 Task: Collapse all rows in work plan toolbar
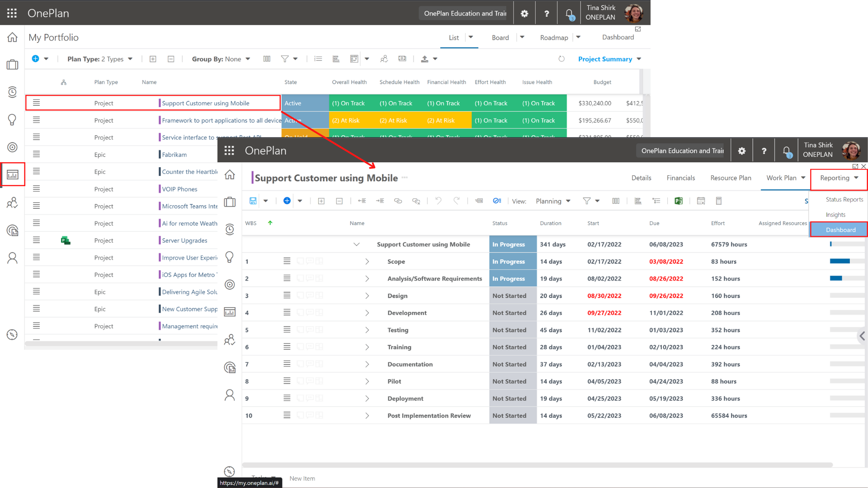point(340,201)
